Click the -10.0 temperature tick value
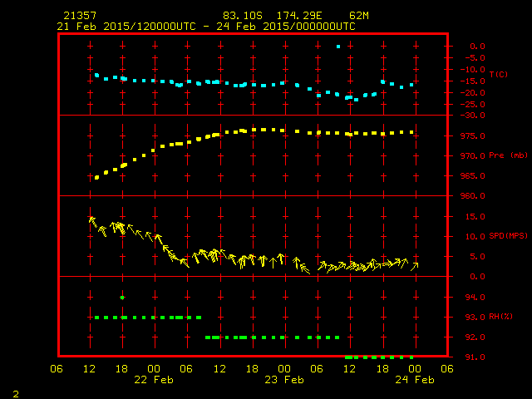The image size is (532, 399). (473, 70)
